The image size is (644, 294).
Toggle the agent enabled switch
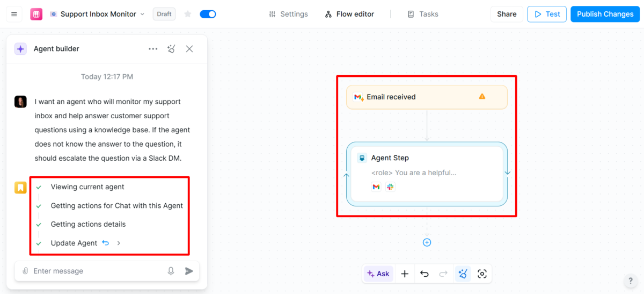(x=208, y=14)
